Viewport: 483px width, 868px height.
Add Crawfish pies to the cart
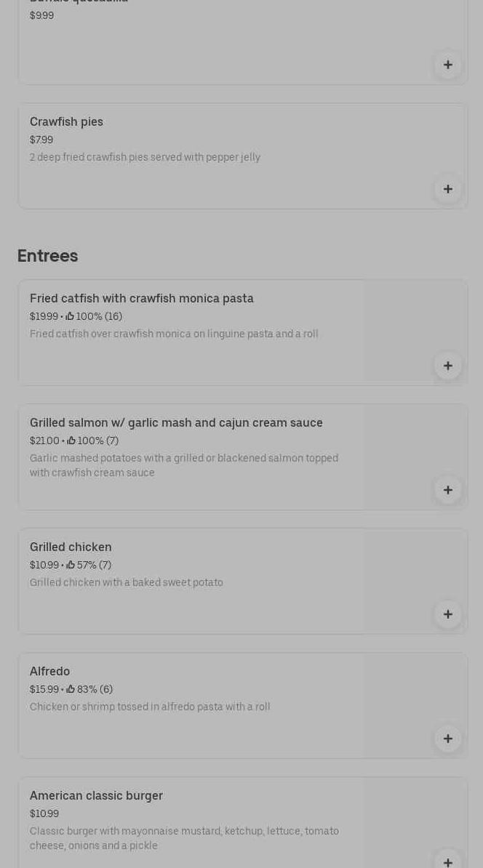pos(447,189)
